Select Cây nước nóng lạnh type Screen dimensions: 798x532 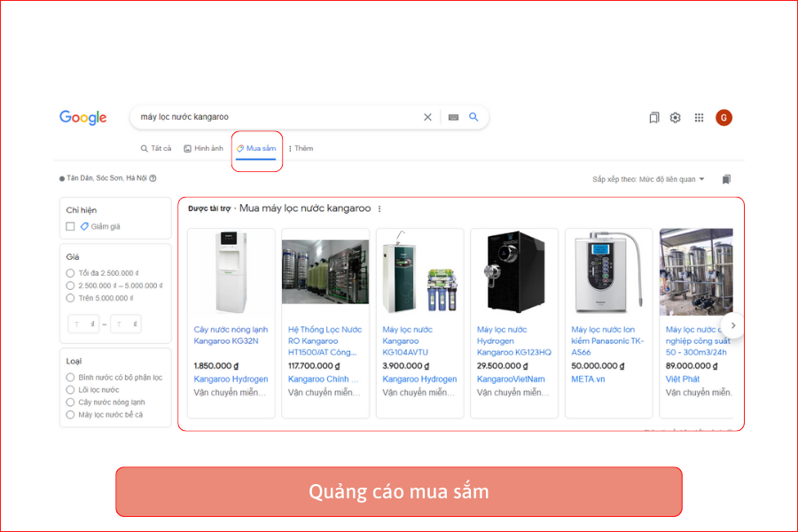click(70, 403)
